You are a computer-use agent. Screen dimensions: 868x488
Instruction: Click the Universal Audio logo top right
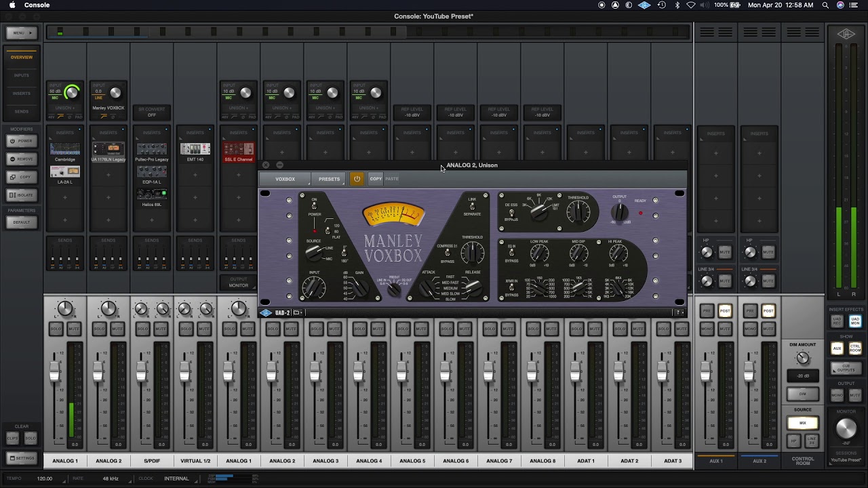pos(846,33)
